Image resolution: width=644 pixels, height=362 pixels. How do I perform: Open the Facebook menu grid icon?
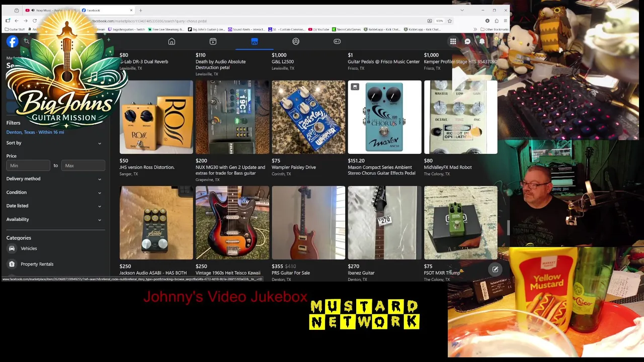453,42
